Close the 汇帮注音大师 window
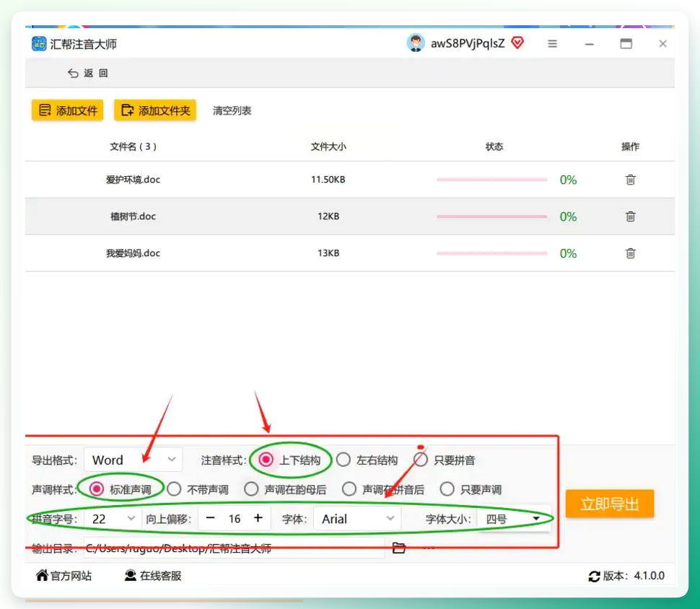 click(662, 44)
